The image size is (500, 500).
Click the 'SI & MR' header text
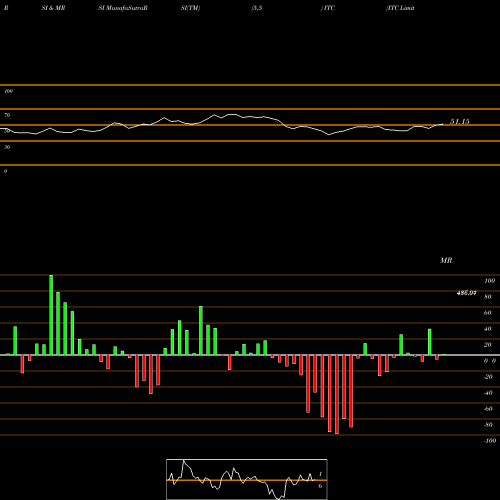53,8
